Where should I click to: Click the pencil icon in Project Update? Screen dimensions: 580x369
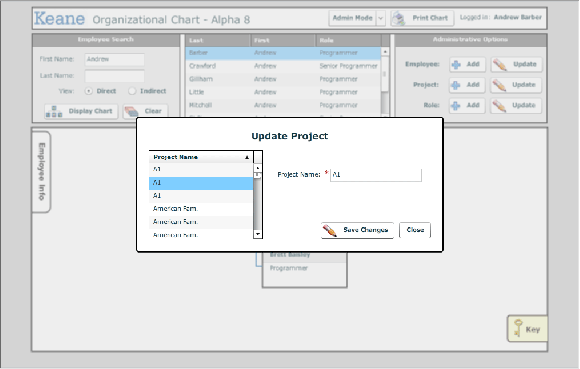click(x=499, y=85)
